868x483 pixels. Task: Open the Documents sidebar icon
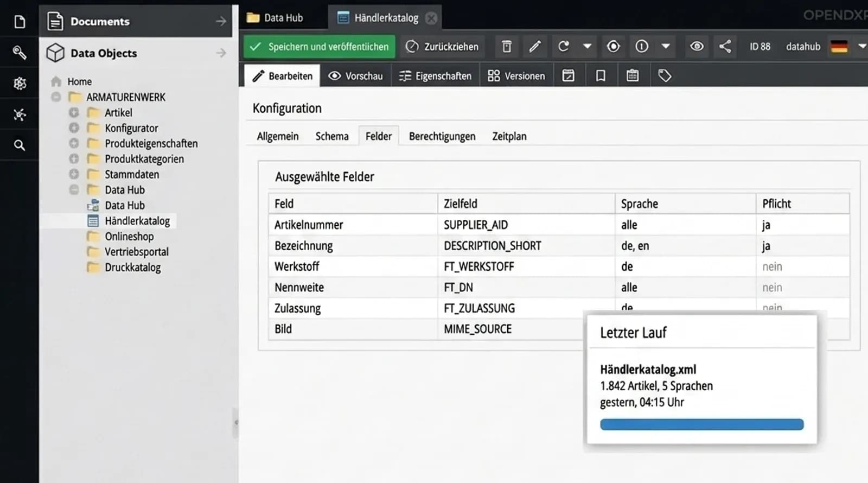point(20,22)
